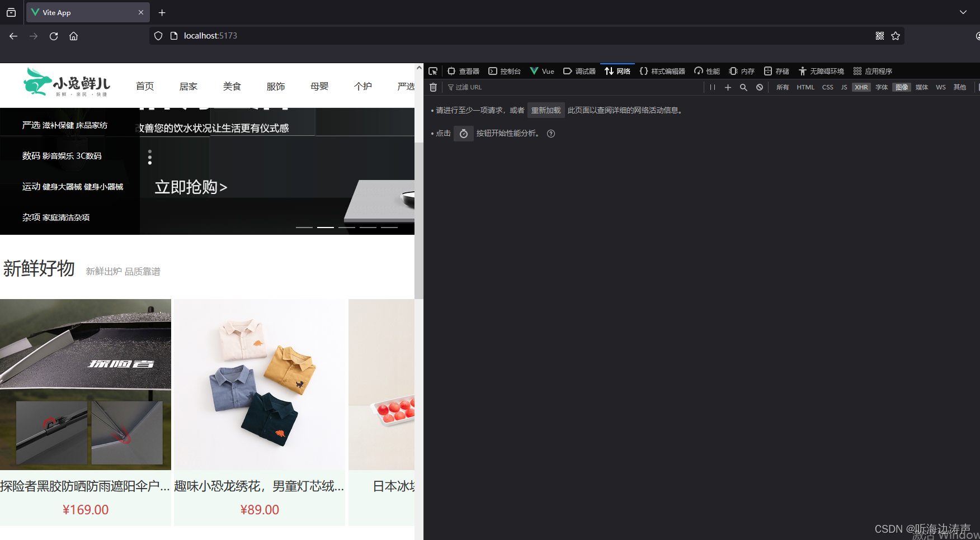Select the element picker tool in DevTools

pos(432,71)
